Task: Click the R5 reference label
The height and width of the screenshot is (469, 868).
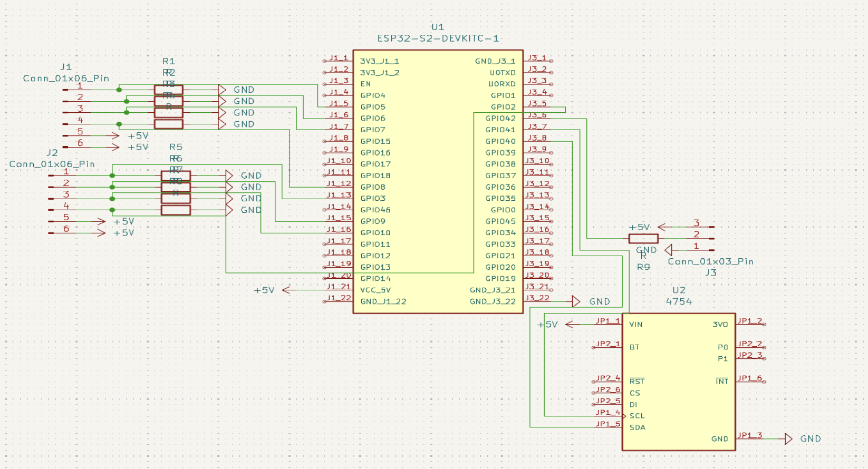Action: tap(176, 147)
